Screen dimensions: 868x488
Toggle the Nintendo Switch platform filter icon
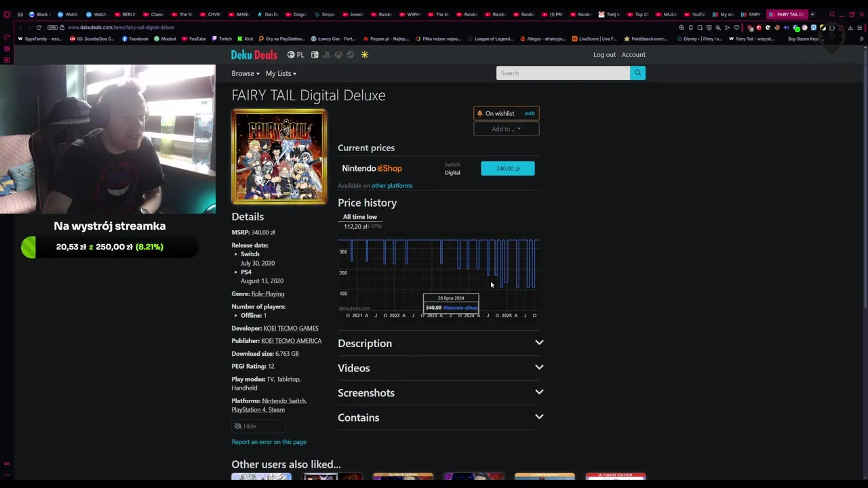(x=315, y=55)
